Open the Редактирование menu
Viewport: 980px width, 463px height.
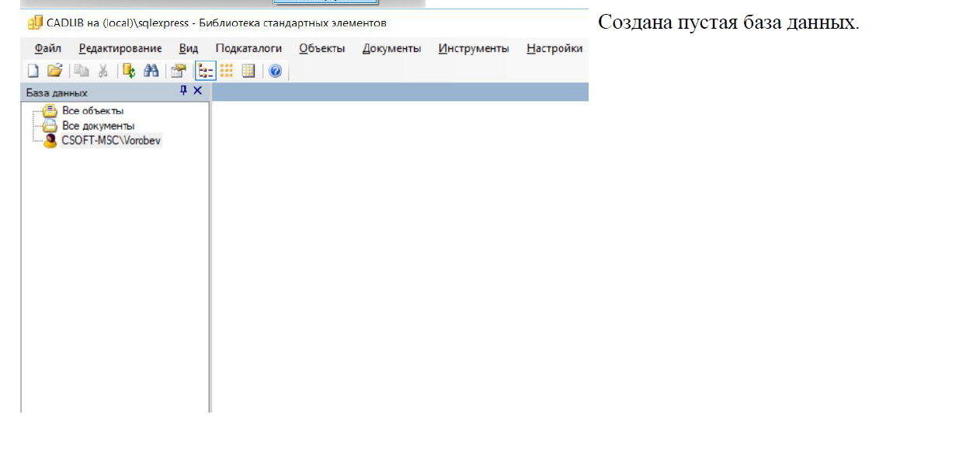(x=120, y=48)
